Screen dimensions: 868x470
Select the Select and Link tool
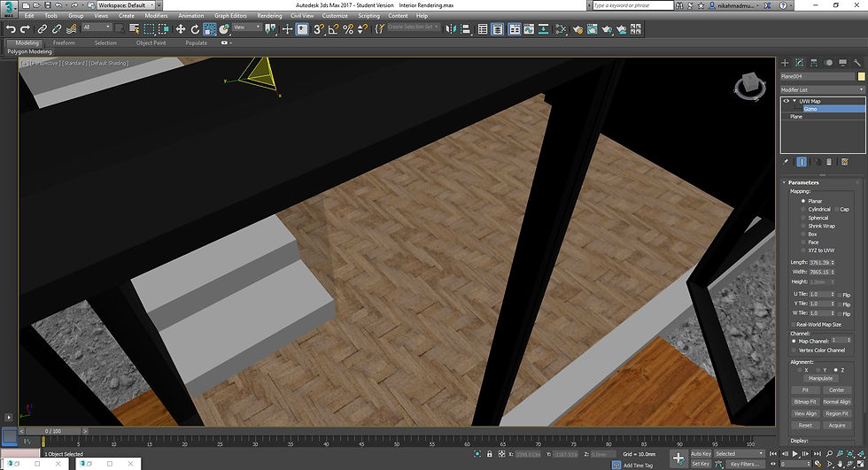[43, 29]
